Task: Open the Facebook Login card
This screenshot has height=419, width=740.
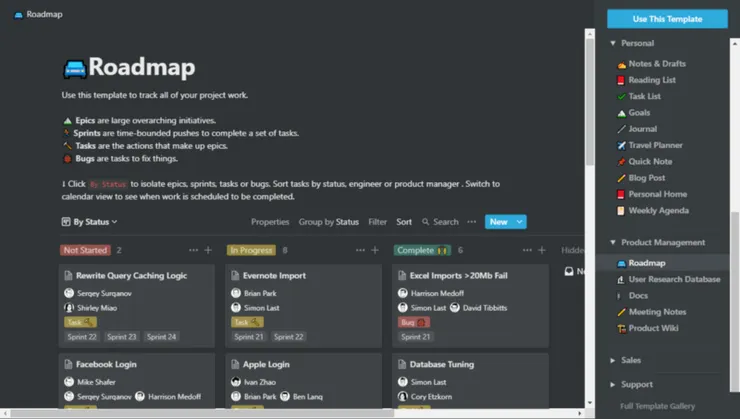Action: [137, 381]
